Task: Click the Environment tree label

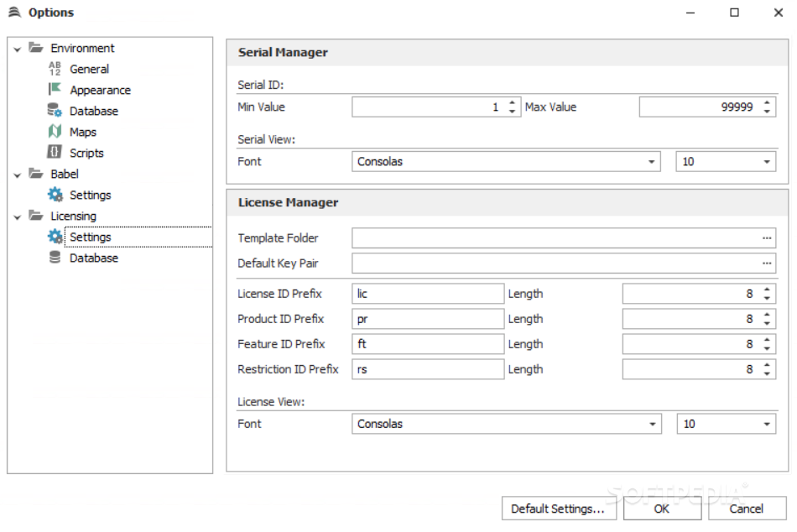Action: coord(82,49)
